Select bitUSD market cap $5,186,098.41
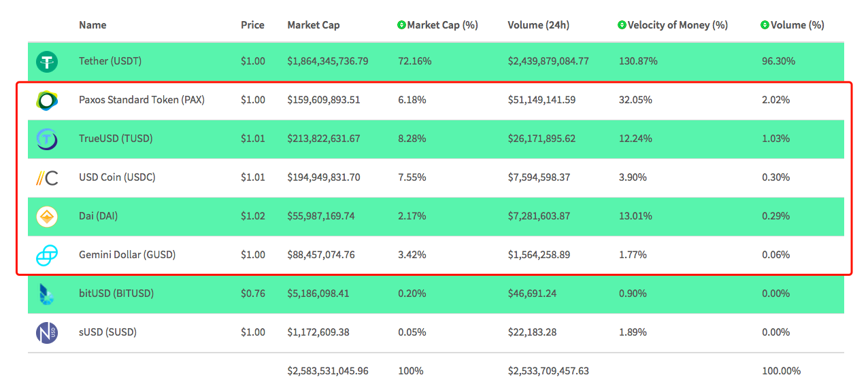The width and height of the screenshot is (868, 390). pos(318,294)
